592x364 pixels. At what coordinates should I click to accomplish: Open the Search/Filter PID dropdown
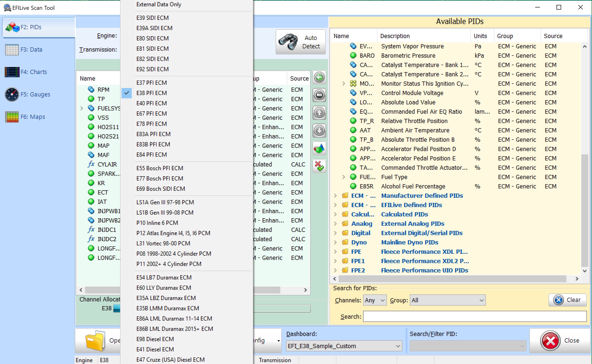pos(468,346)
